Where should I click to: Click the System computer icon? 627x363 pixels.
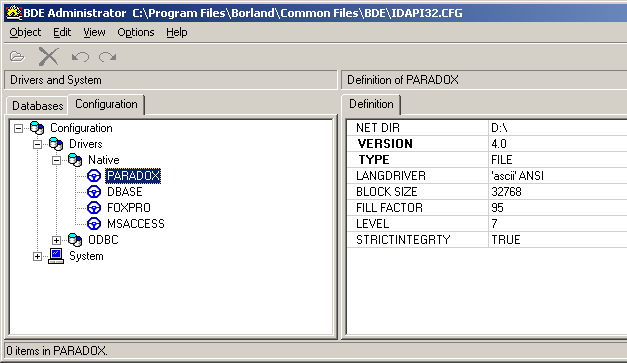[56, 256]
